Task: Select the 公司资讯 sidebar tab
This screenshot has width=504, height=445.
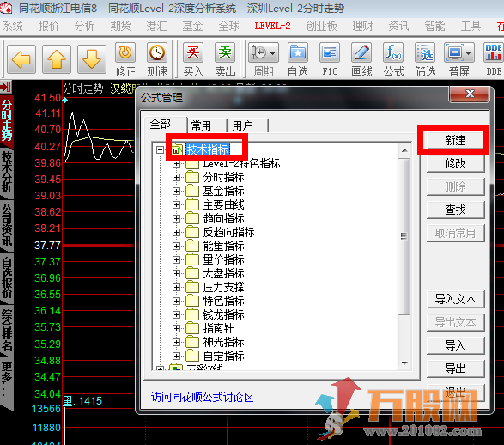Action: click(x=6, y=226)
